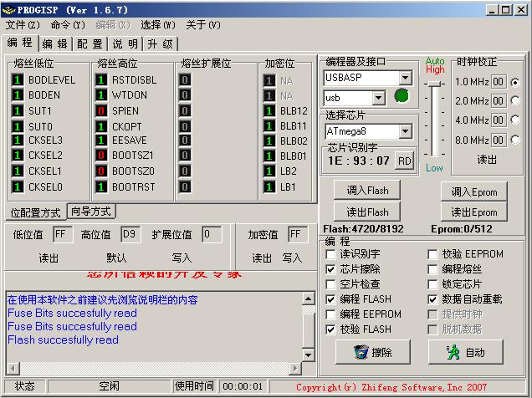Toggle the WTDON high fuse bit
532x398 pixels.
pos(100,95)
